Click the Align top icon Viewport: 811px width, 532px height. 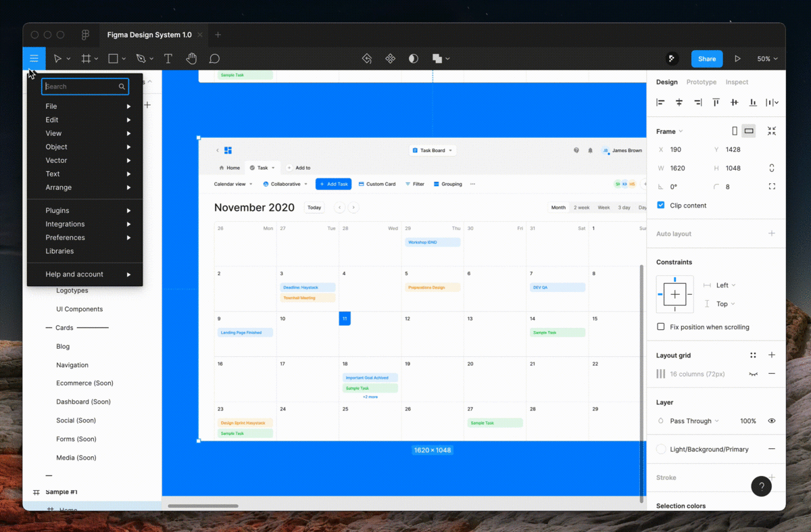point(716,103)
